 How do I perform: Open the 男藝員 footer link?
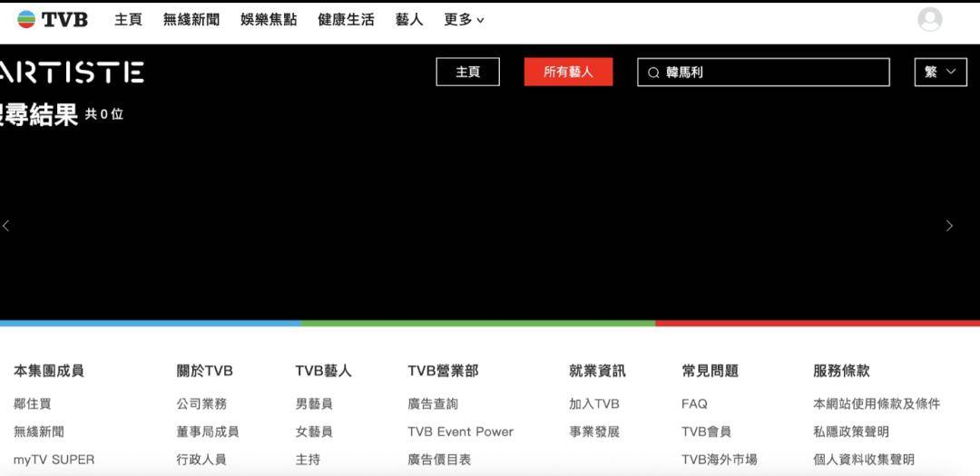[314, 403]
